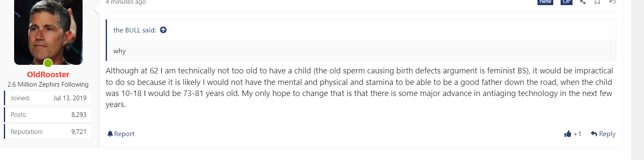Viewport: 644px width, 160px height.
Task: Click the up-arrow icon next to 'the BULL said'
Action: pyautogui.click(x=163, y=30)
